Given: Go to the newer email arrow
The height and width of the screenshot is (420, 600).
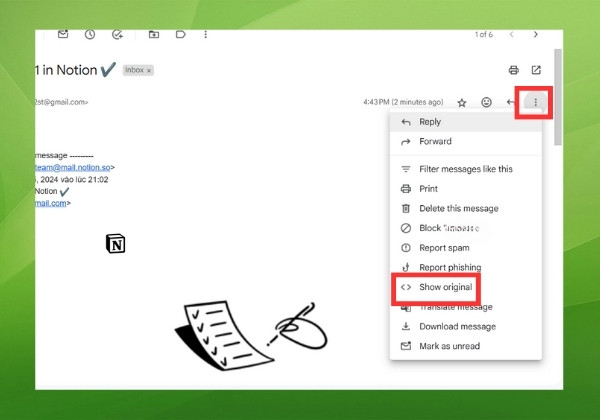Looking at the screenshot, I should pos(511,34).
